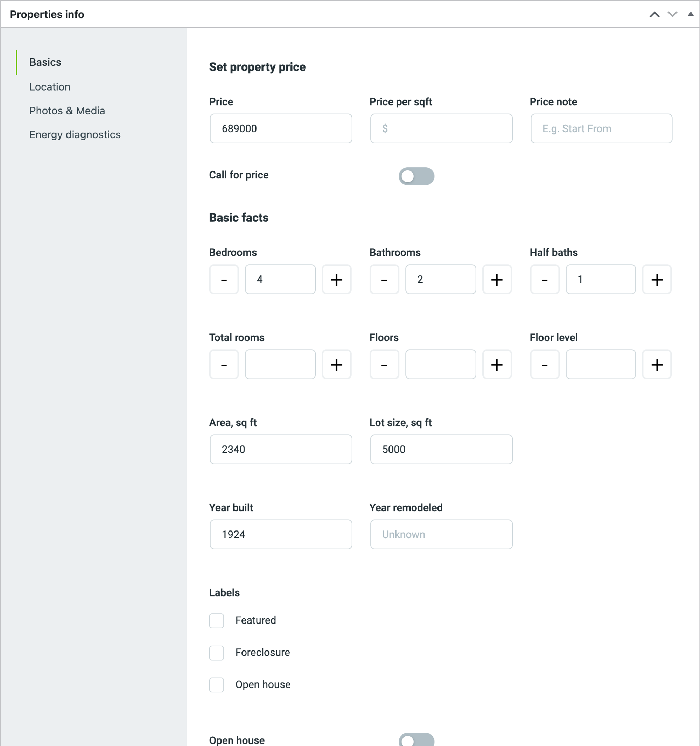Check the Open house label checkbox

coord(217,685)
